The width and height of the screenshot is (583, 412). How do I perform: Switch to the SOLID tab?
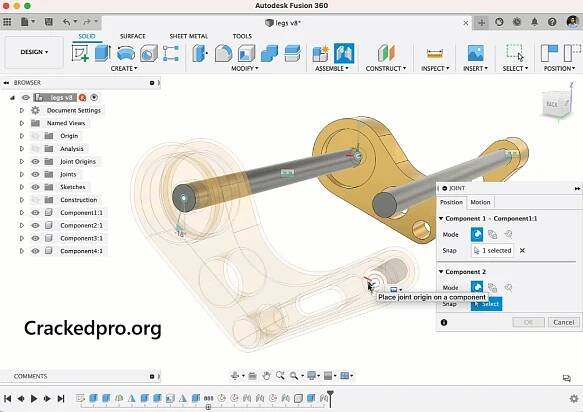point(87,36)
